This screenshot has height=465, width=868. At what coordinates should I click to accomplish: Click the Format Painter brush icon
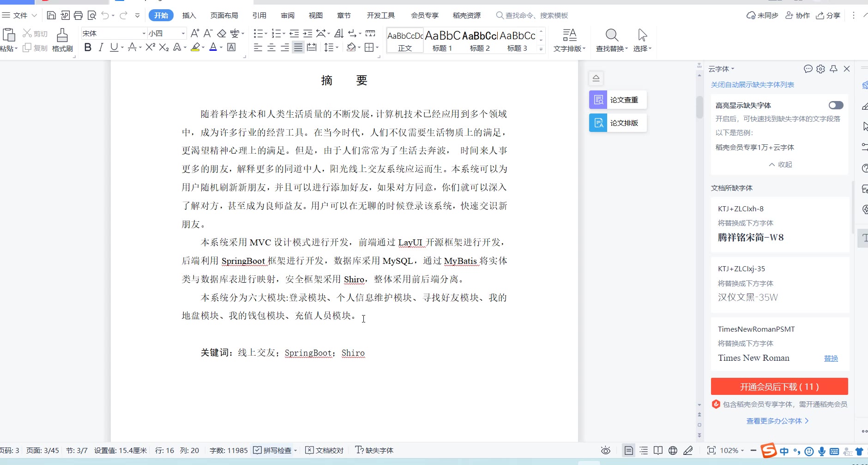pyautogui.click(x=62, y=35)
